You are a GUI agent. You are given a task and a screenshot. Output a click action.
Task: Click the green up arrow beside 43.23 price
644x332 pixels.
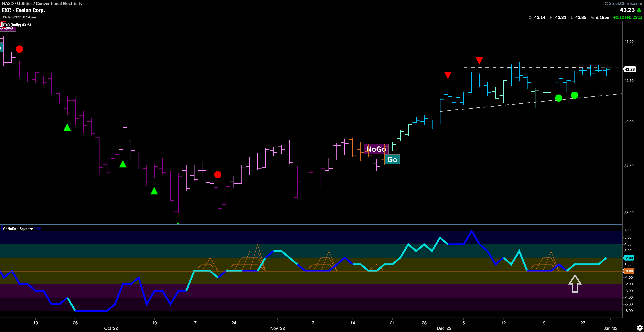[x=639, y=10]
